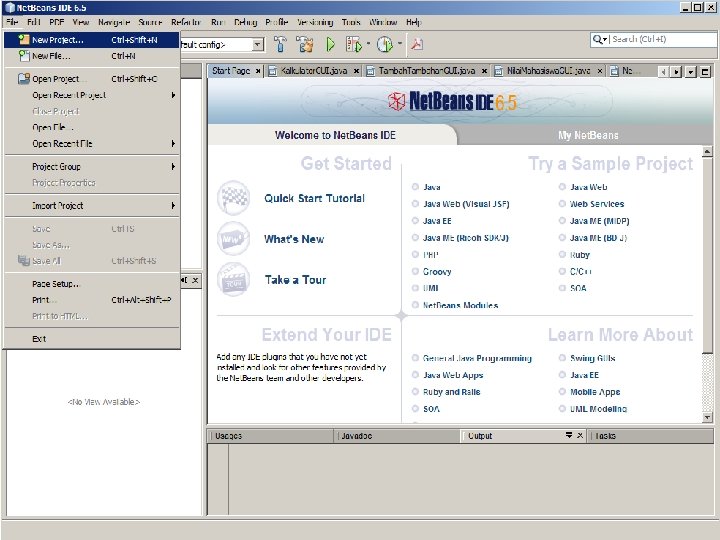Click the Start Page scroll down arrow
Screen dimensions: 720x540
coord(707,417)
